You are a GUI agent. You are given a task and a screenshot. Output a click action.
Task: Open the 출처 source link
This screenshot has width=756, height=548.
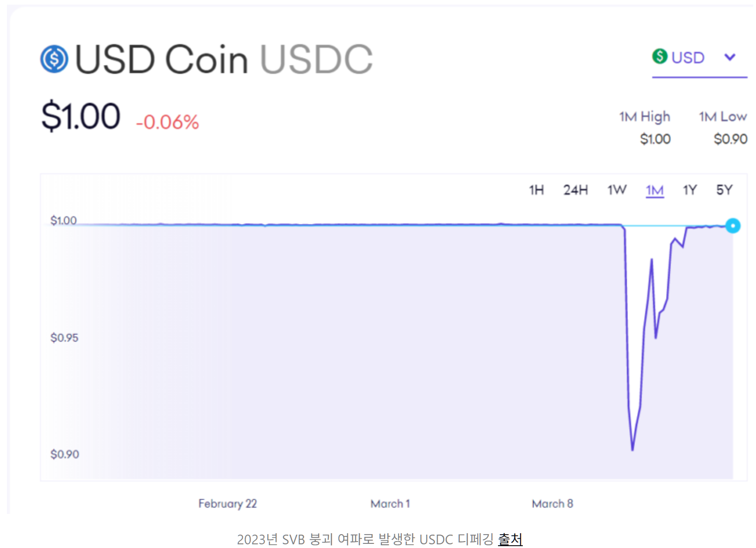pos(510,539)
